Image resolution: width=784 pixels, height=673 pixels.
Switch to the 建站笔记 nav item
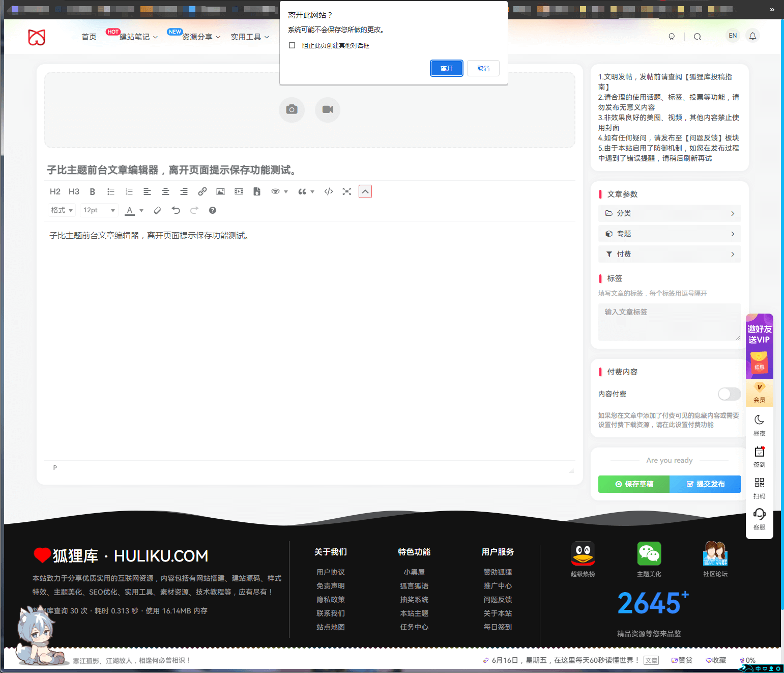[134, 37]
